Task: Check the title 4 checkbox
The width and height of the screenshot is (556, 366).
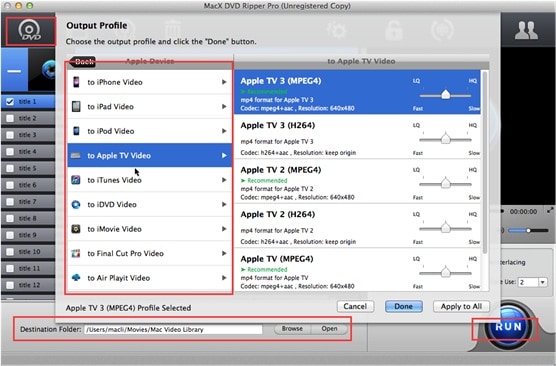Action: pos(10,152)
